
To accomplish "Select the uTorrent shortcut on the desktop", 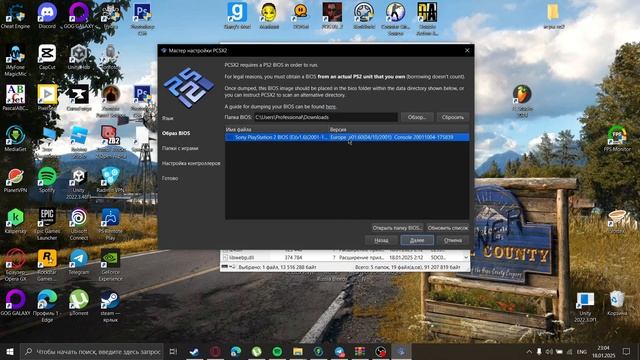I will click(79, 303).
